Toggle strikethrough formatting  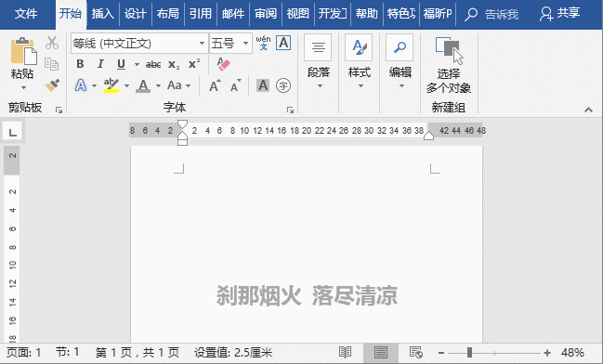point(153,65)
